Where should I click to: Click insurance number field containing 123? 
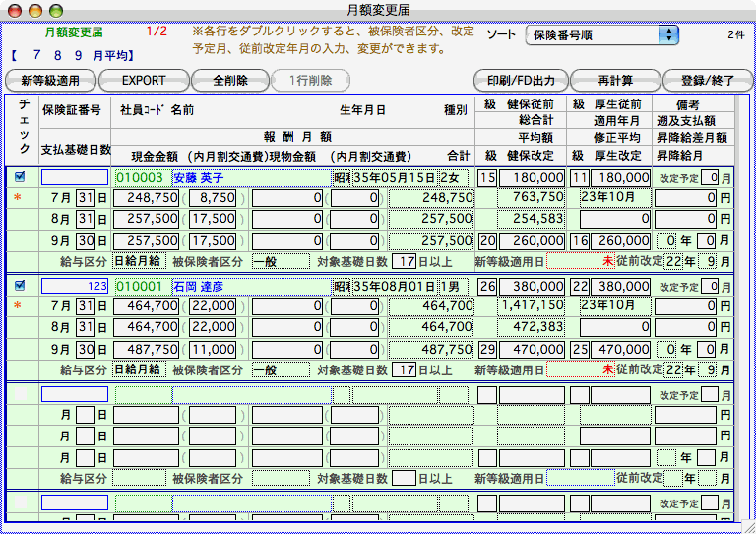point(75,286)
